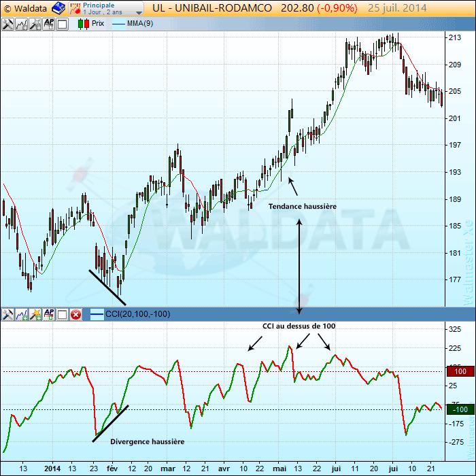
Task: Click the red 100 level marker
Action: [x=460, y=371]
